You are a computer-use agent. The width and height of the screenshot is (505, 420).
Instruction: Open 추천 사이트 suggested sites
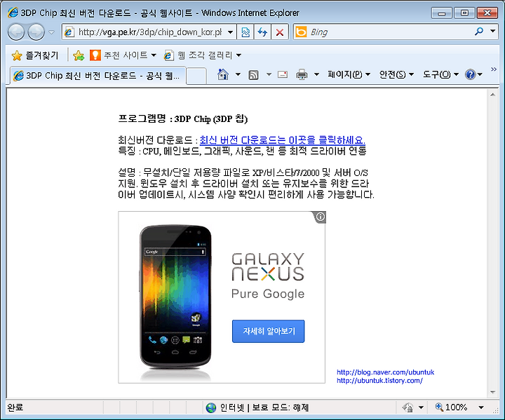(x=123, y=55)
